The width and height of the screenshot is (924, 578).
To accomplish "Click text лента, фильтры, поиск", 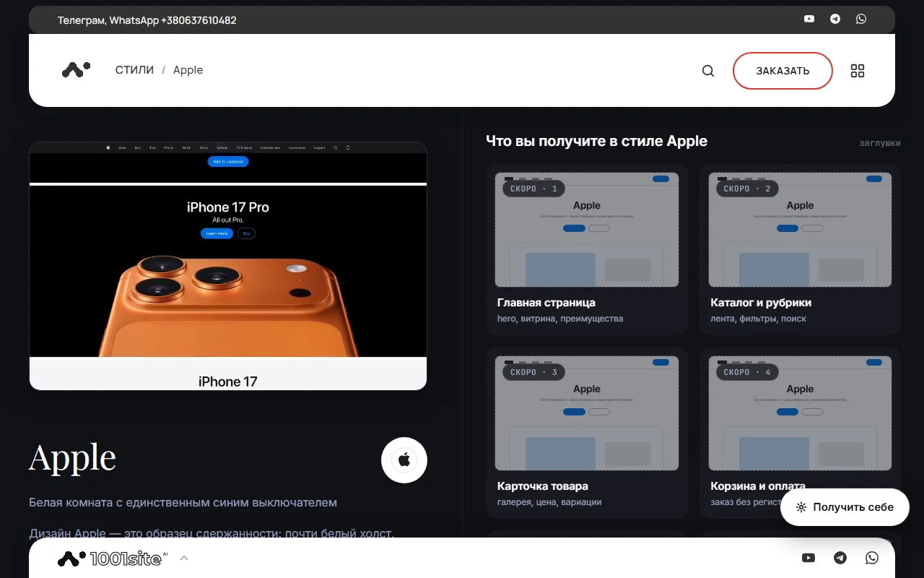I will [x=759, y=319].
